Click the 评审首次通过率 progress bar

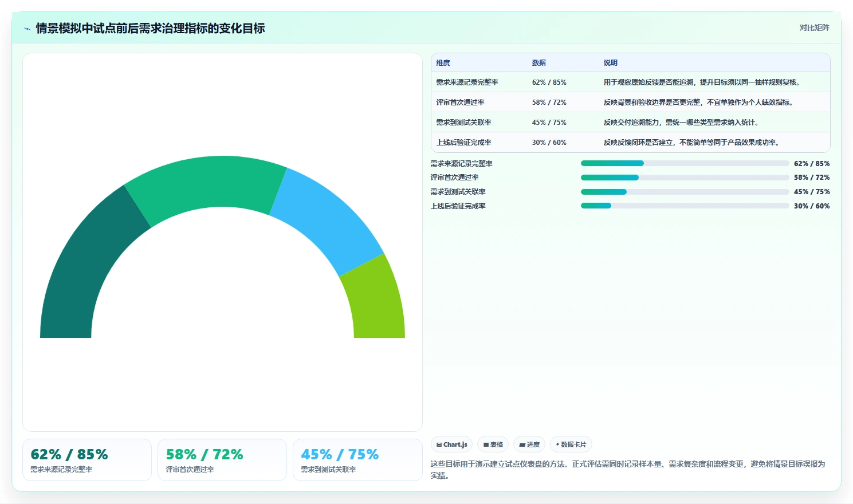pyautogui.click(x=685, y=178)
